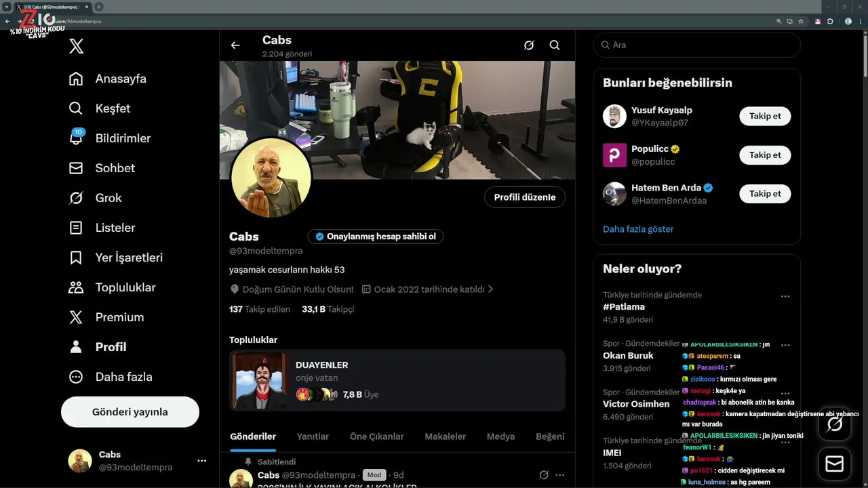Click the back arrow in profile header

click(x=235, y=45)
